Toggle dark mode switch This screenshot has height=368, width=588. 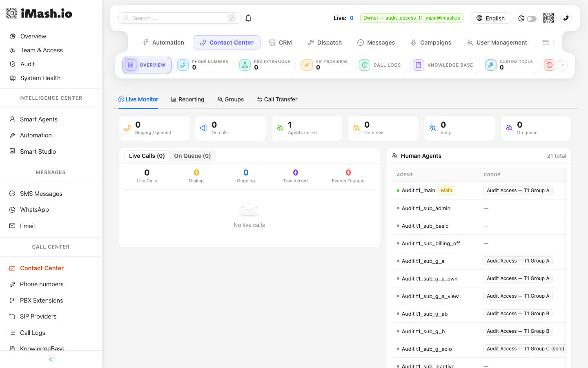click(x=531, y=18)
